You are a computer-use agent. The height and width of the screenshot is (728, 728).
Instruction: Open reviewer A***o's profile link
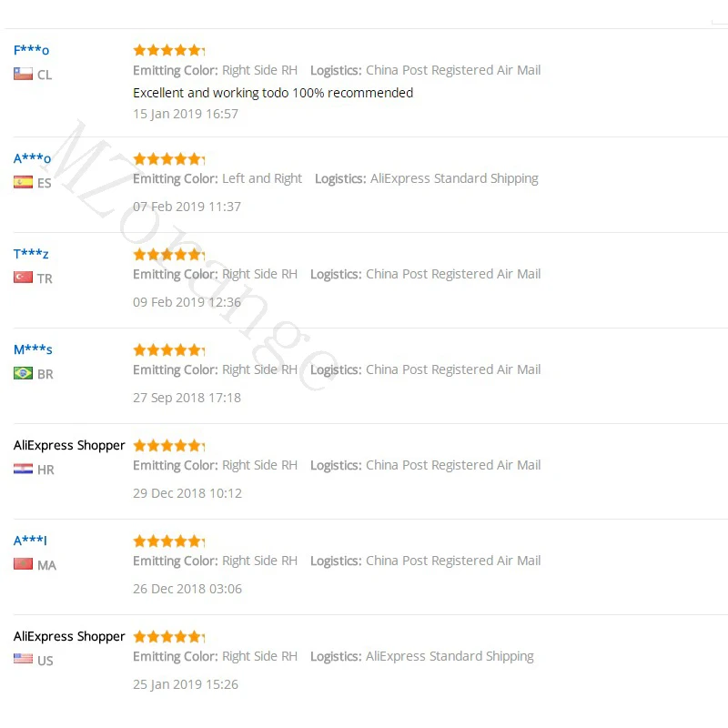pos(33,158)
